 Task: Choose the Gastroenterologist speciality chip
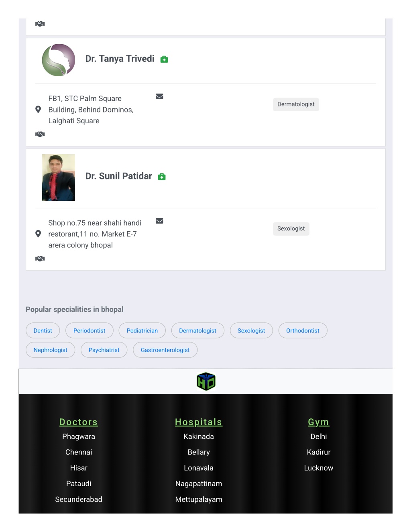tap(165, 350)
